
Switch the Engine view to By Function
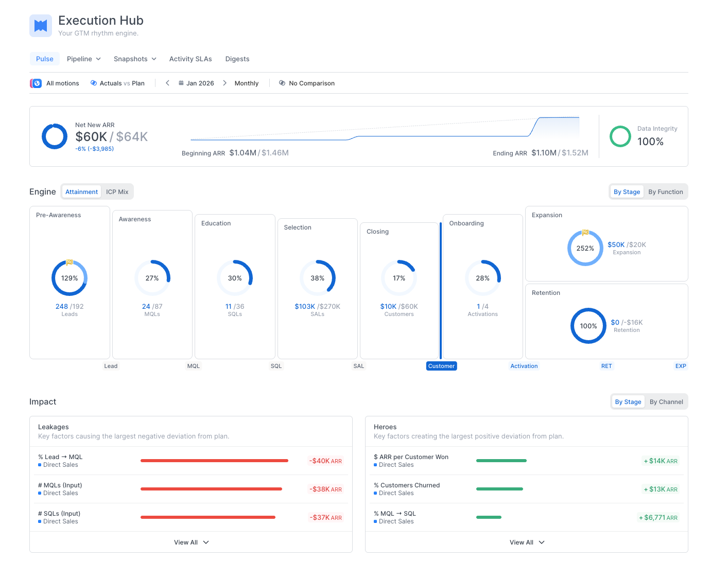tap(666, 191)
